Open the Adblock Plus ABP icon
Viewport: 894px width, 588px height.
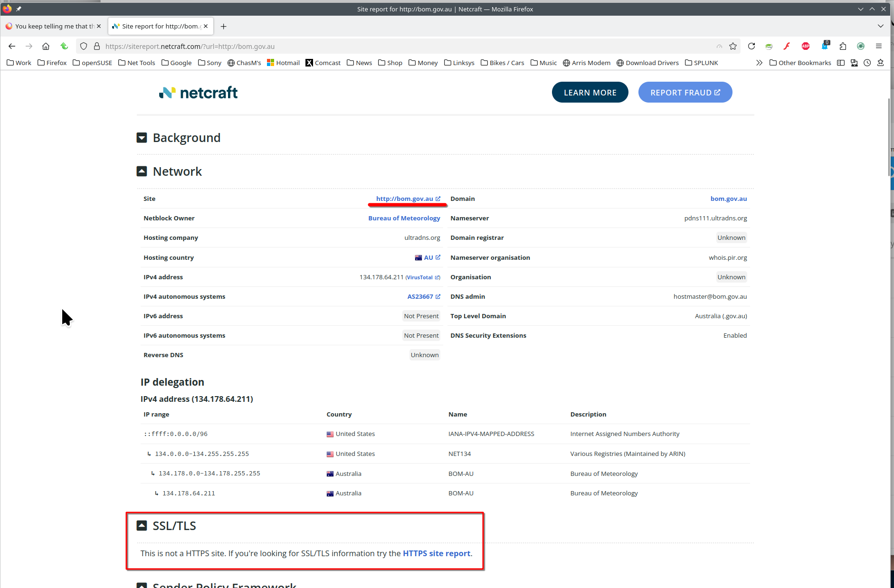tap(806, 46)
